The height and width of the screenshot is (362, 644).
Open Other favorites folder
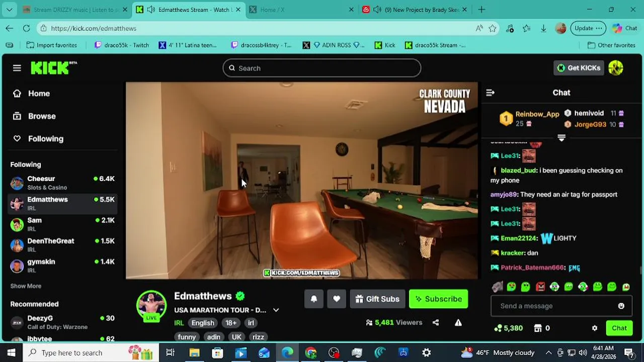click(611, 45)
